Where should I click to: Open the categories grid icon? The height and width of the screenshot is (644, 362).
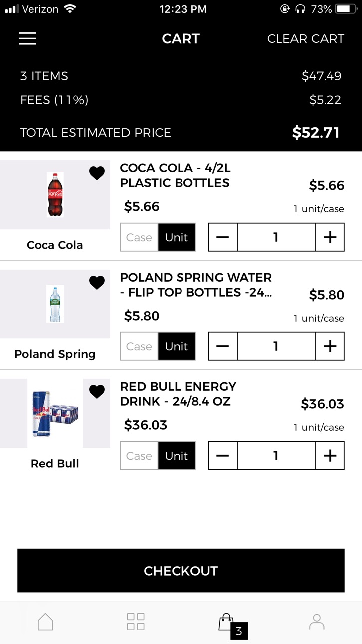click(x=136, y=622)
